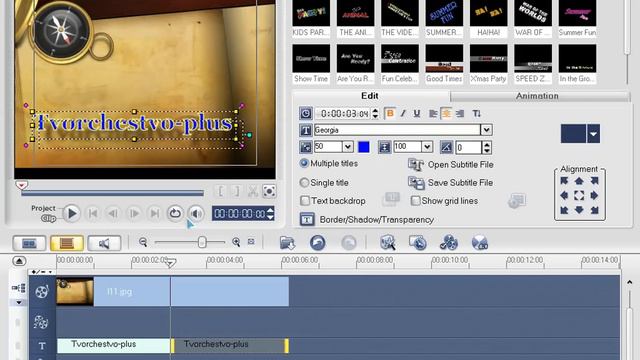Open title style preset dropdown arrow
640x360 pixels.
coord(593,134)
